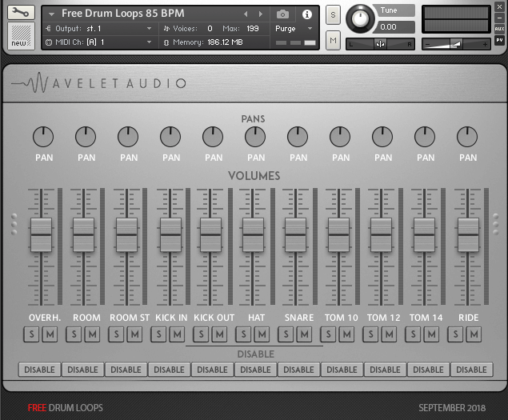The image size is (508, 420).
Task: Click the header Mute M button
Action: pyautogui.click(x=333, y=41)
